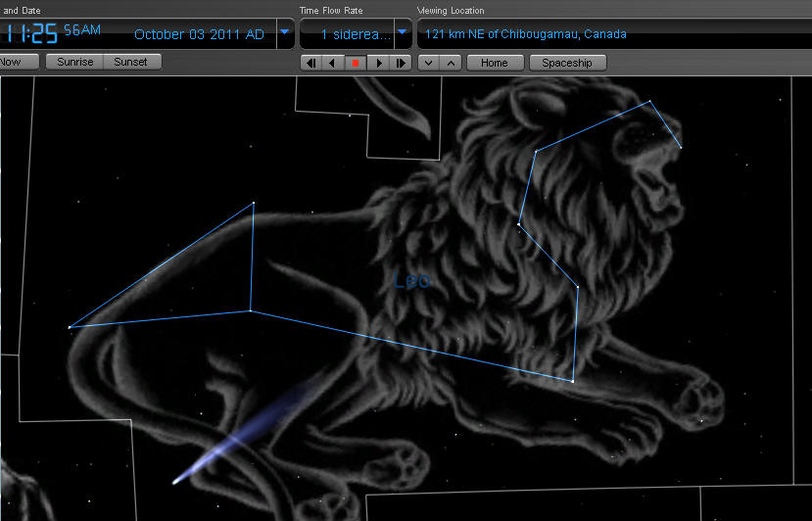
Task: Run time backward
Action: [x=332, y=63]
